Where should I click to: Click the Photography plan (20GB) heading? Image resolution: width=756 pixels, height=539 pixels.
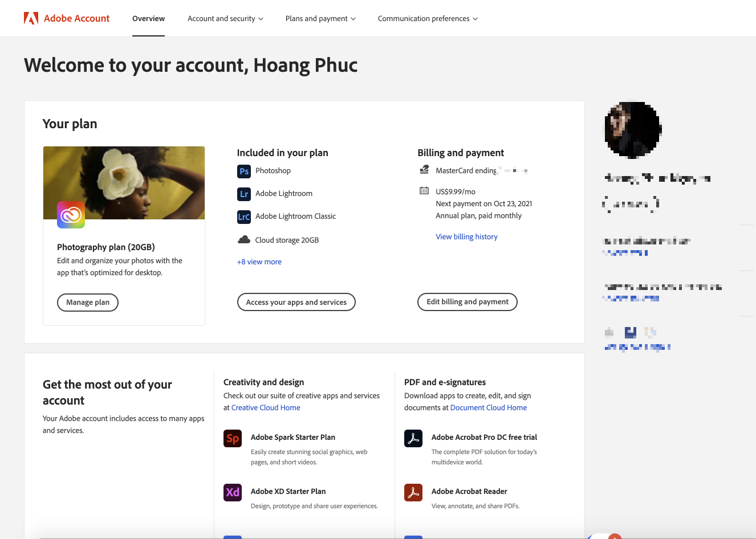pyautogui.click(x=106, y=247)
